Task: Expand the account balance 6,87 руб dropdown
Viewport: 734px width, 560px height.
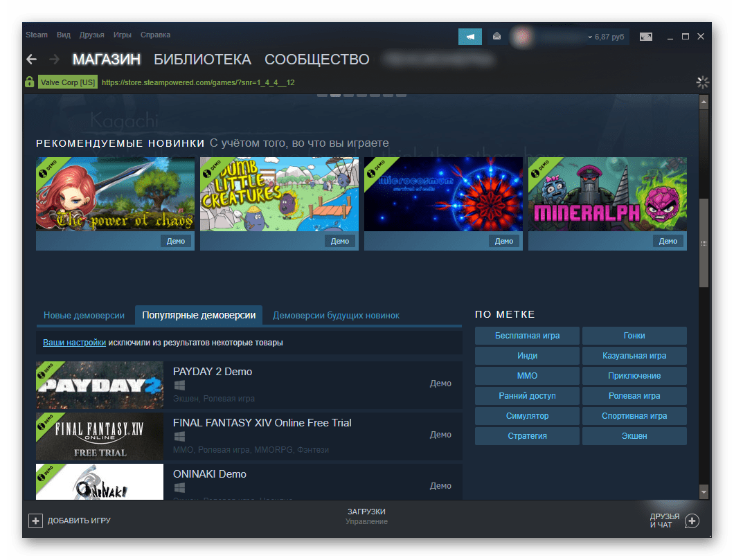Action: click(x=606, y=37)
